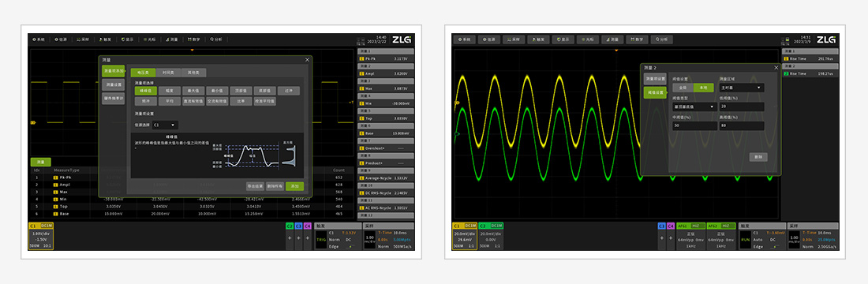Open the 阈值设置 side tab
868x284 pixels.
[655, 92]
